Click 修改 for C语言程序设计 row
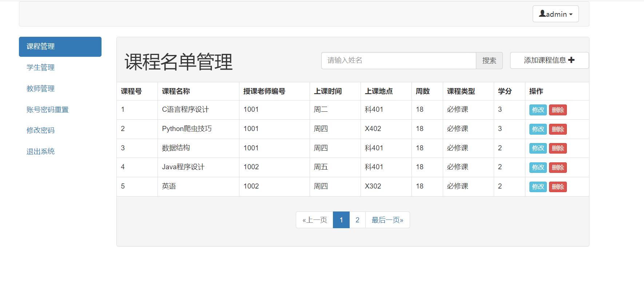 [538, 110]
